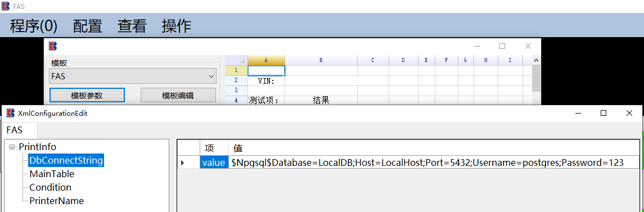Close the XmlConfigurationEdit window
The width and height of the screenshot is (644, 212).
629,113
